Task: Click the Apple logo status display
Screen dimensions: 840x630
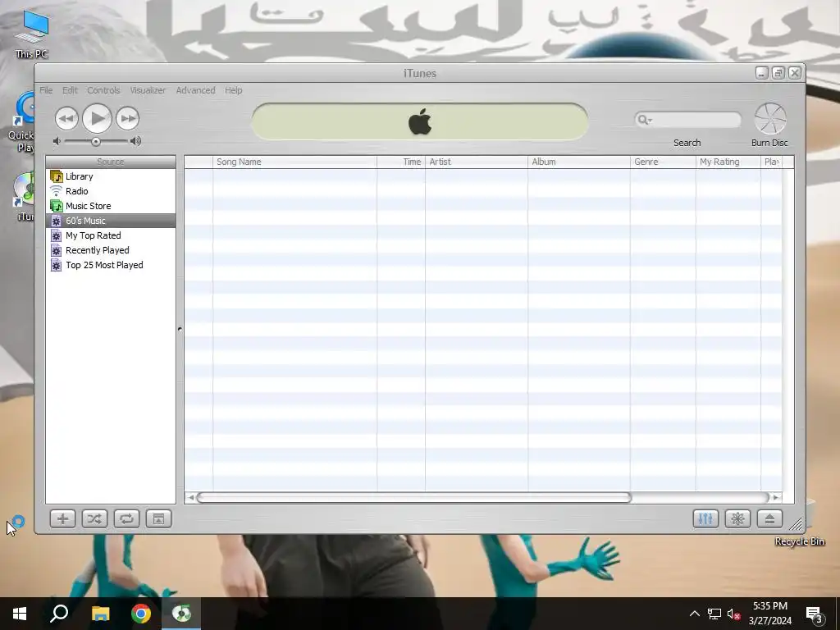Action: pos(420,121)
